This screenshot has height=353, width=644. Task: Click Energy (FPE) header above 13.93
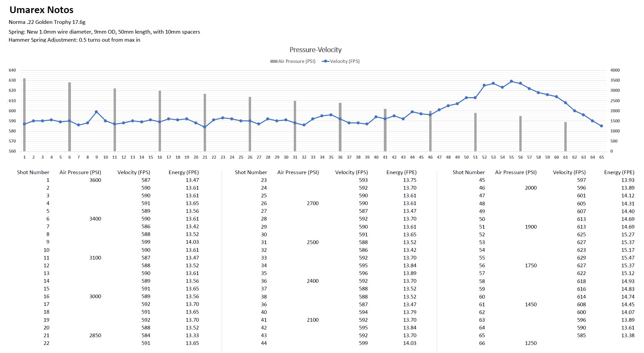click(619, 172)
